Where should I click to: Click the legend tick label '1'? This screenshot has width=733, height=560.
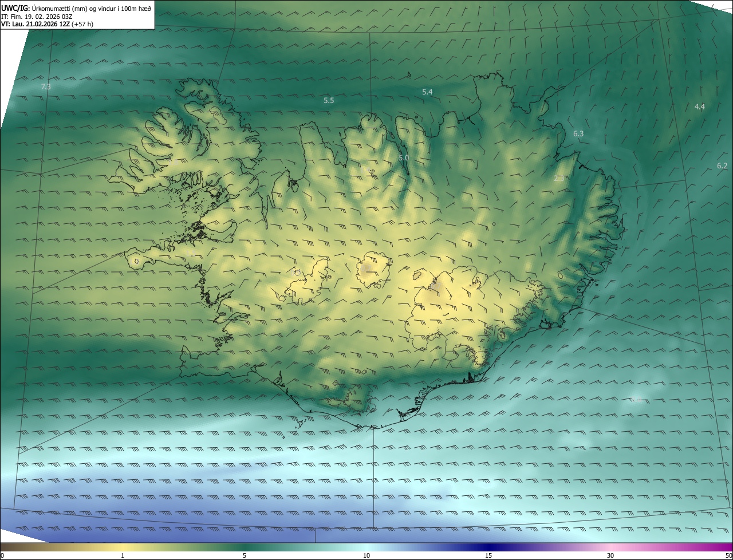tap(123, 555)
